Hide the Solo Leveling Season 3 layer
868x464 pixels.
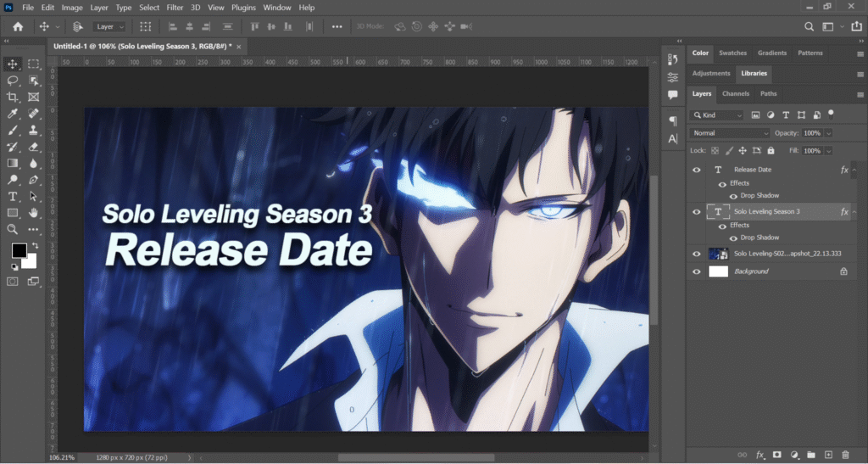(697, 212)
